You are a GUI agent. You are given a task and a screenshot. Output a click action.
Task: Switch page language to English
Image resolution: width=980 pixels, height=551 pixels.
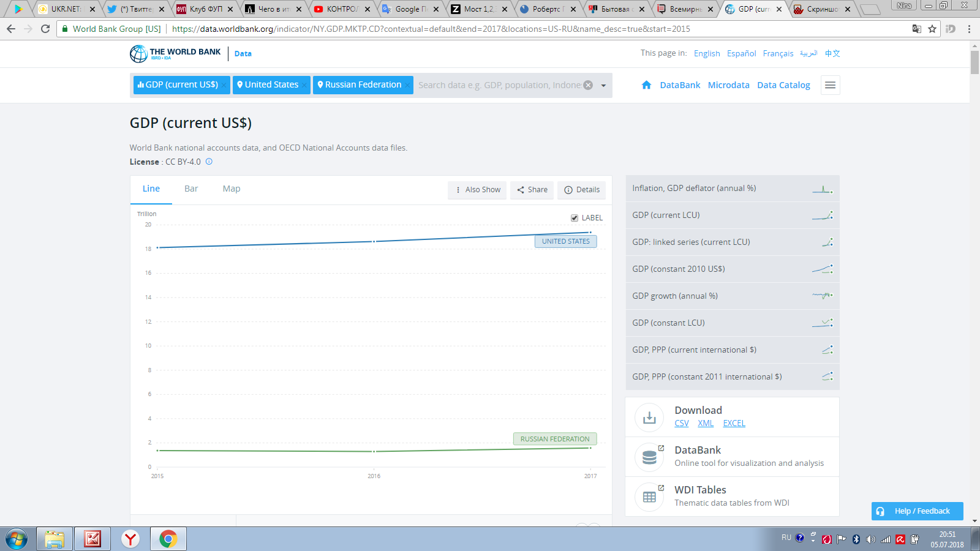[x=707, y=53]
